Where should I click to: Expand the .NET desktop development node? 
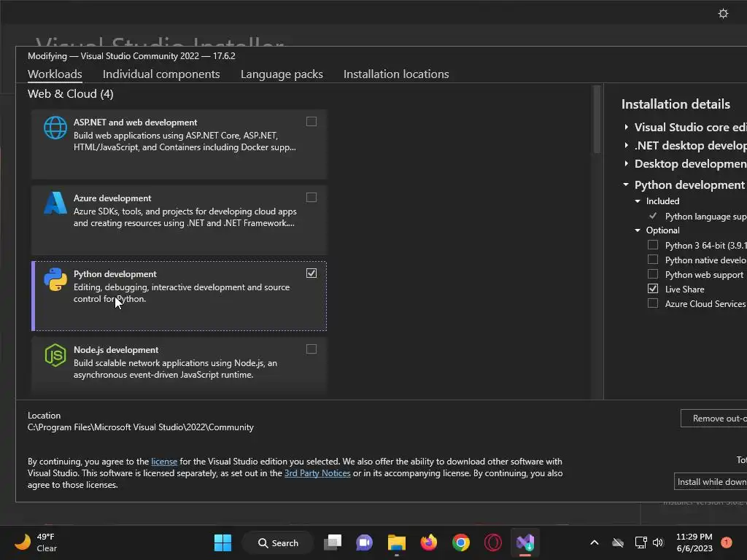[x=626, y=145]
